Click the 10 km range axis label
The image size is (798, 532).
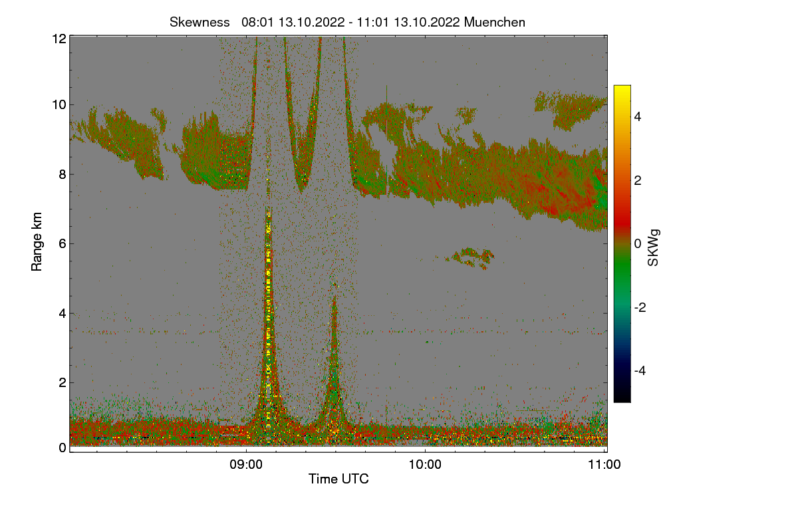(59, 104)
